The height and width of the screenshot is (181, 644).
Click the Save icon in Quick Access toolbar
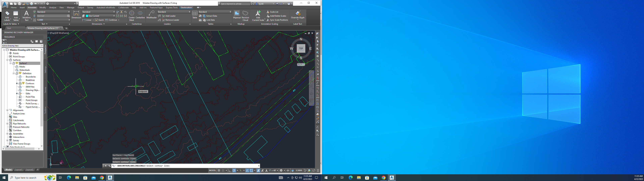point(19,4)
